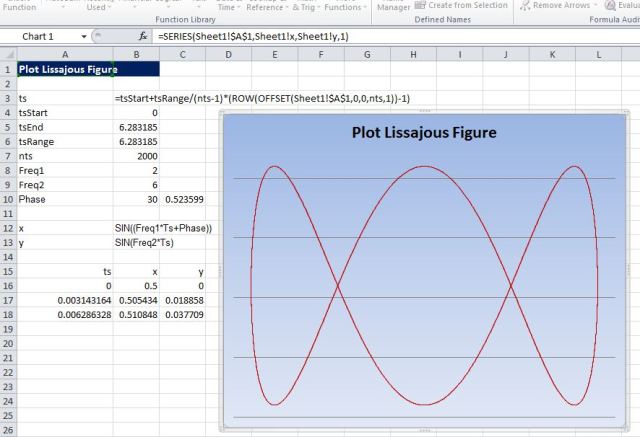The width and height of the screenshot is (640, 437).
Task: Select the chart title inside the chart
Action: pyautogui.click(x=423, y=132)
